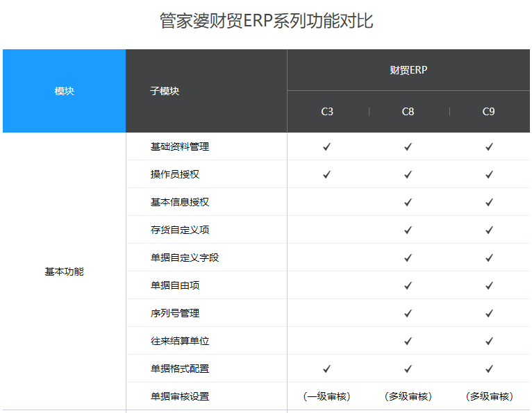Click the 存货自定义项 row label
The image size is (532, 413).
click(180, 230)
